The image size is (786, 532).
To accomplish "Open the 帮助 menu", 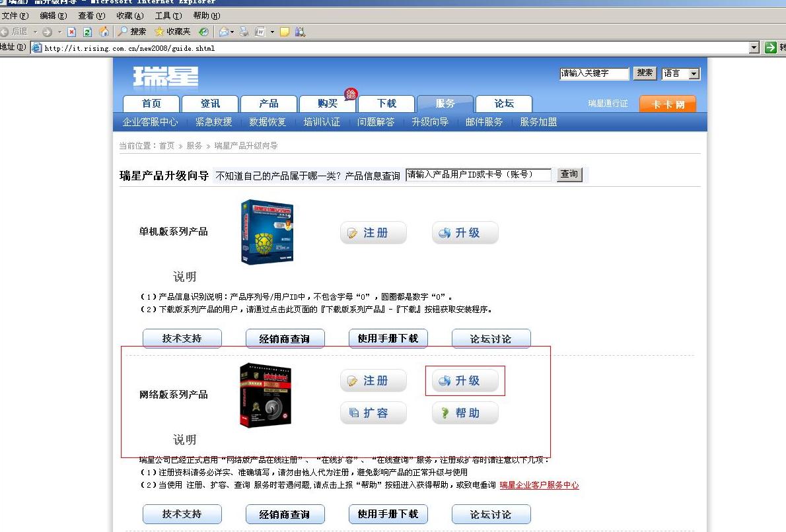I will click(207, 16).
